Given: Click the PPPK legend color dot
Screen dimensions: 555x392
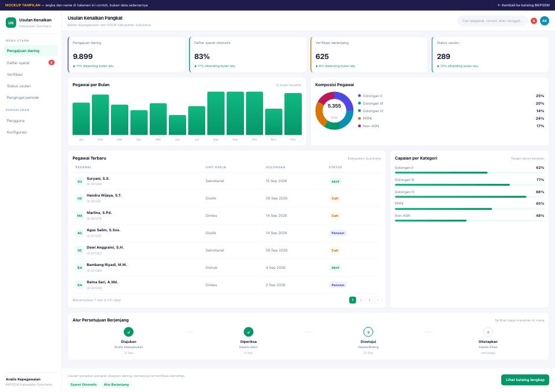Looking at the screenshot, I should [359, 119].
